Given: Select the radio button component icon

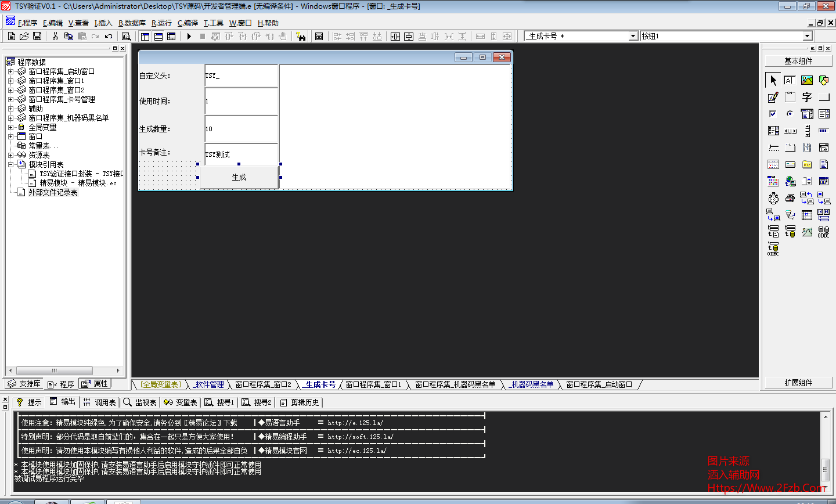Looking at the screenshot, I should pos(790,114).
